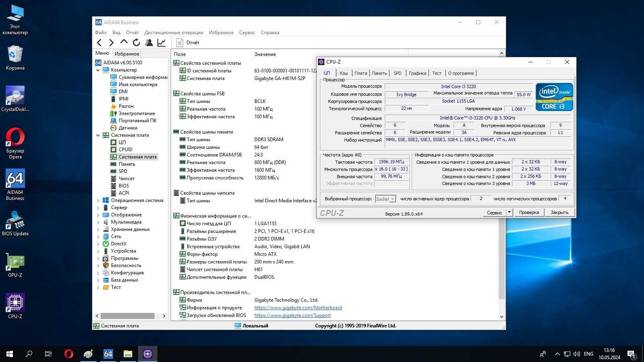This screenshot has width=644, height=362.
Task: Show hidden tray icons chevron
Action: (x=557, y=354)
